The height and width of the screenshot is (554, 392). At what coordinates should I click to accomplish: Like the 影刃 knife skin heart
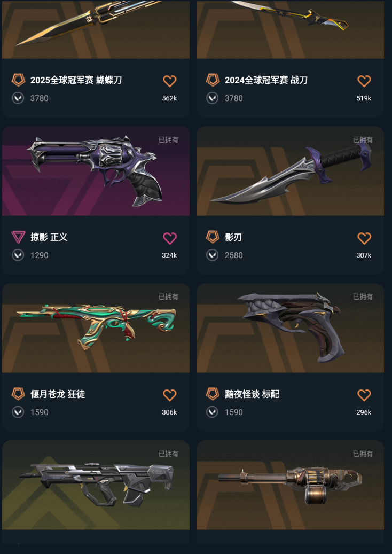[364, 238]
